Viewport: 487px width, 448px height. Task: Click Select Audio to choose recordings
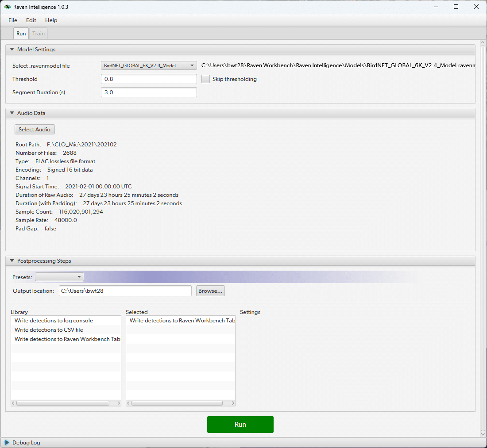[x=35, y=129]
